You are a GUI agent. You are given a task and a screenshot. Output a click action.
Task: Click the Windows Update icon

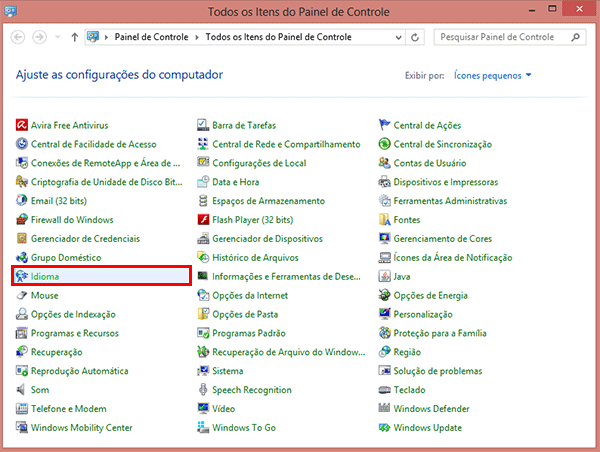(384, 427)
